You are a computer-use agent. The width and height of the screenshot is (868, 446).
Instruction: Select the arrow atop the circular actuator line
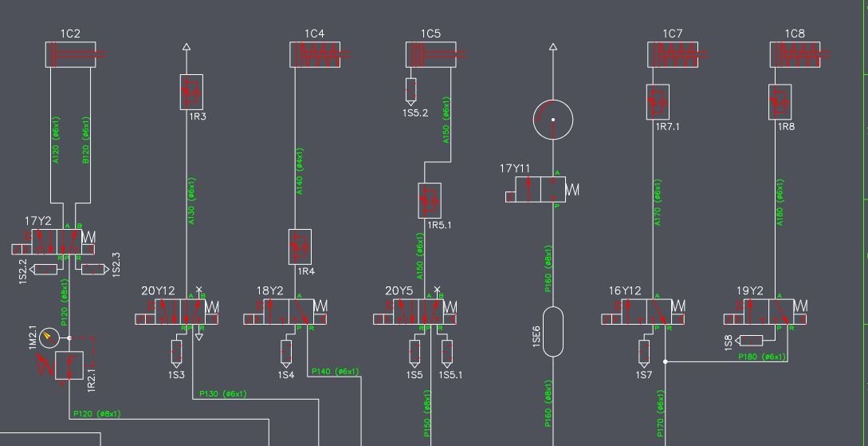pyautogui.click(x=553, y=47)
